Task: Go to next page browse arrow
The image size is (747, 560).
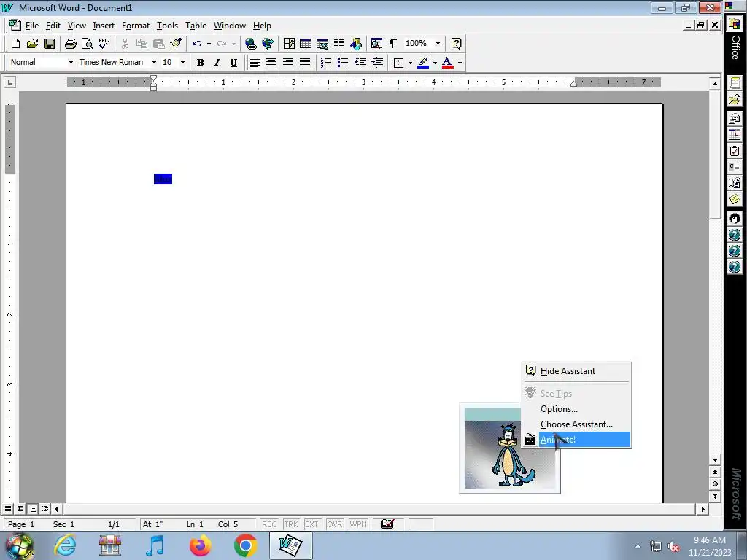Action: (x=715, y=496)
